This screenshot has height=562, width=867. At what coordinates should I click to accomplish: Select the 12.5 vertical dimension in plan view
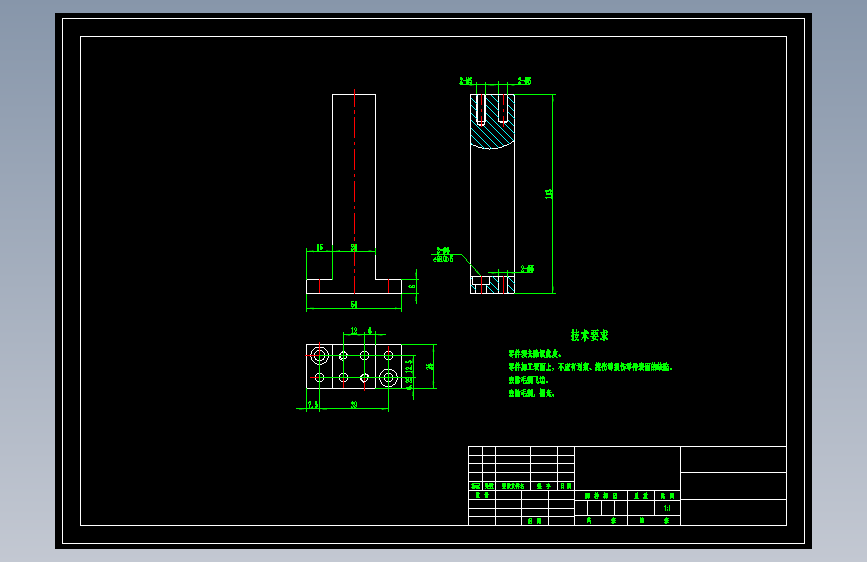click(x=409, y=366)
